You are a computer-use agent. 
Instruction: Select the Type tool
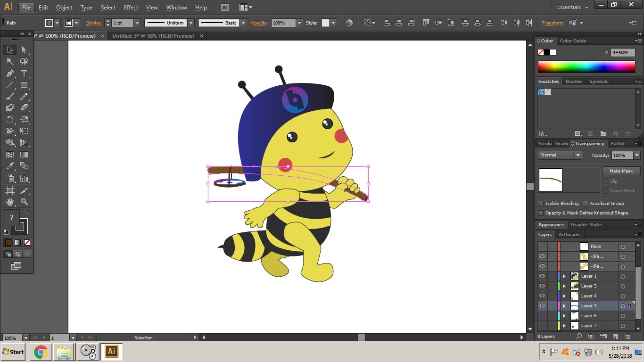(x=24, y=74)
